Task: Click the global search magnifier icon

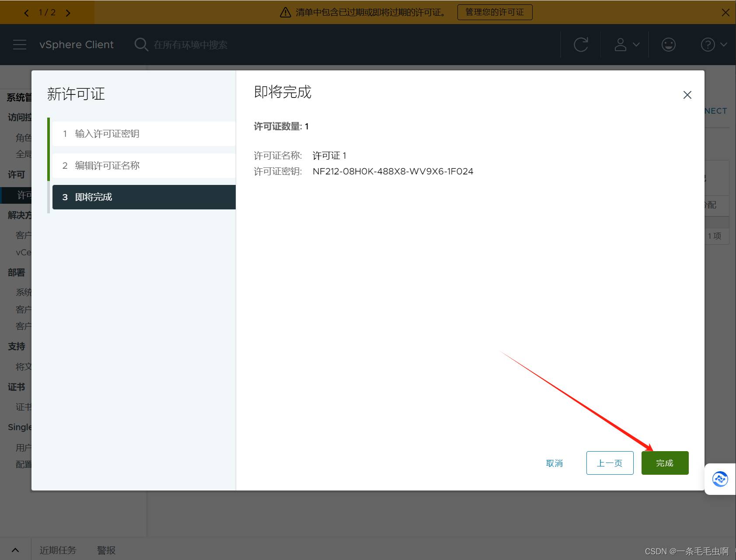Action: [141, 45]
